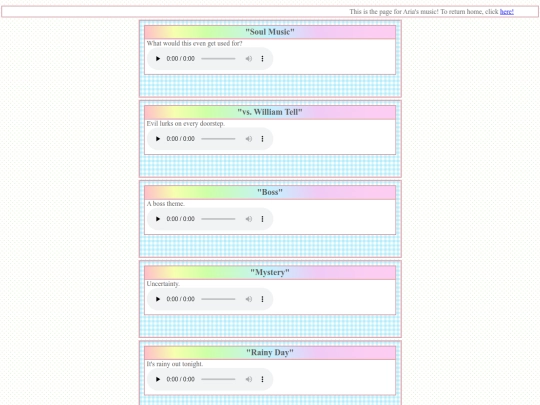540x405 pixels.
Task: Open more options for "Mystery" player
Action: pyautogui.click(x=262, y=299)
